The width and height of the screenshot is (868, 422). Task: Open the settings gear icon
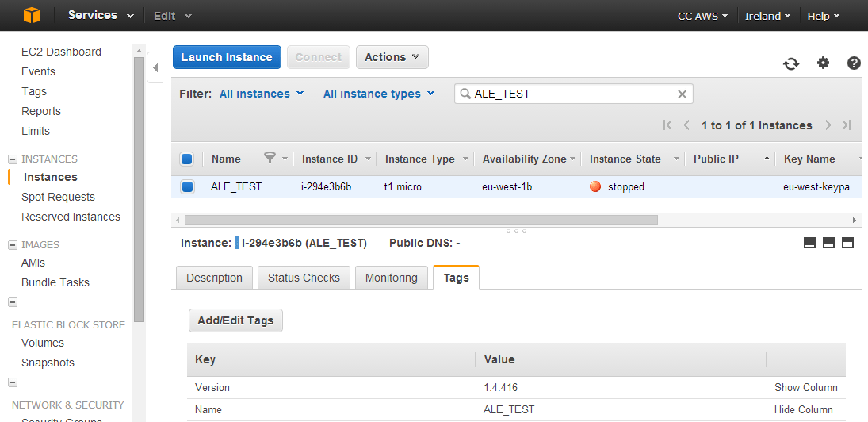click(823, 63)
